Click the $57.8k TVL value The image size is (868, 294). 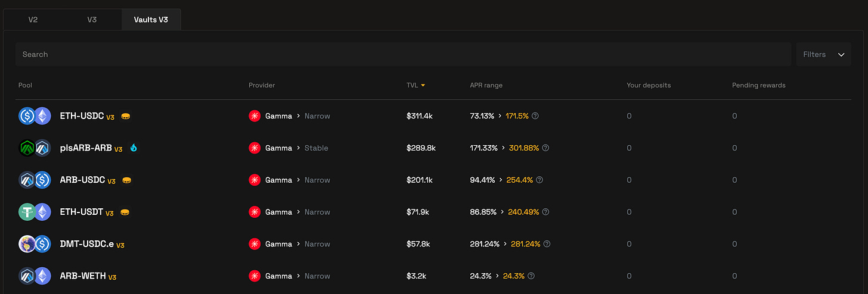[x=419, y=244]
